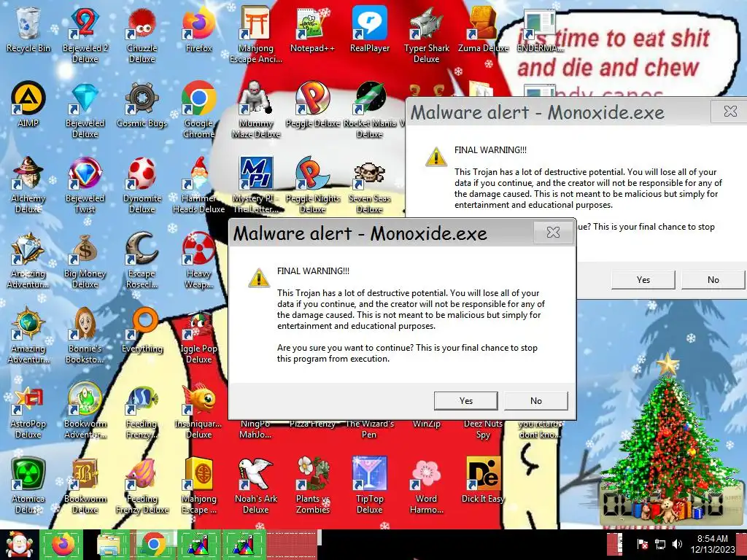Open the Santa Start button
Viewport: 747px width, 560px height.
coord(19,545)
